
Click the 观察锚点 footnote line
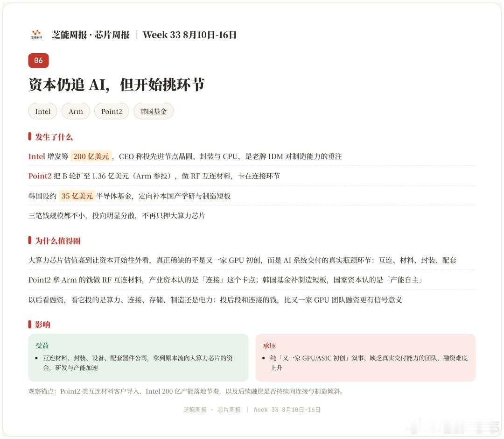tap(186, 391)
